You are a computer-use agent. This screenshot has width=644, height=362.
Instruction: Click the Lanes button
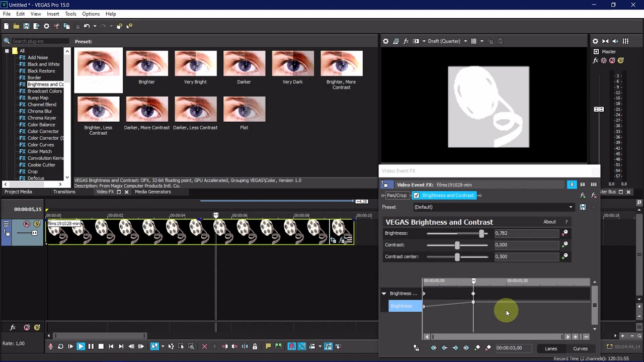[x=551, y=348]
